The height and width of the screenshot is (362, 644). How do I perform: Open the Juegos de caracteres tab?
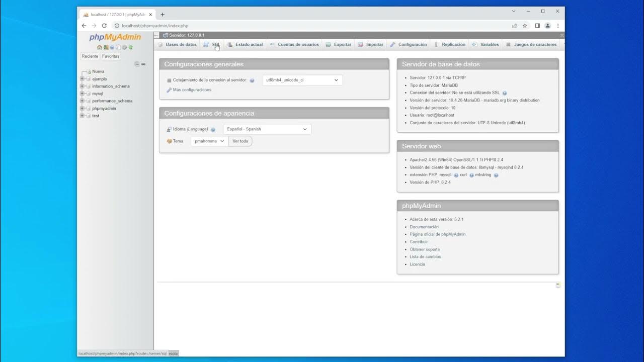pyautogui.click(x=531, y=45)
